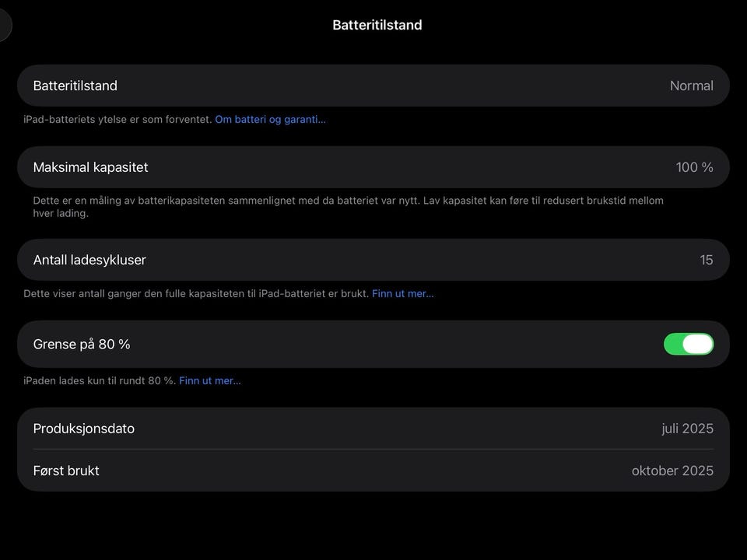Click the cycle count value 15

(x=707, y=260)
